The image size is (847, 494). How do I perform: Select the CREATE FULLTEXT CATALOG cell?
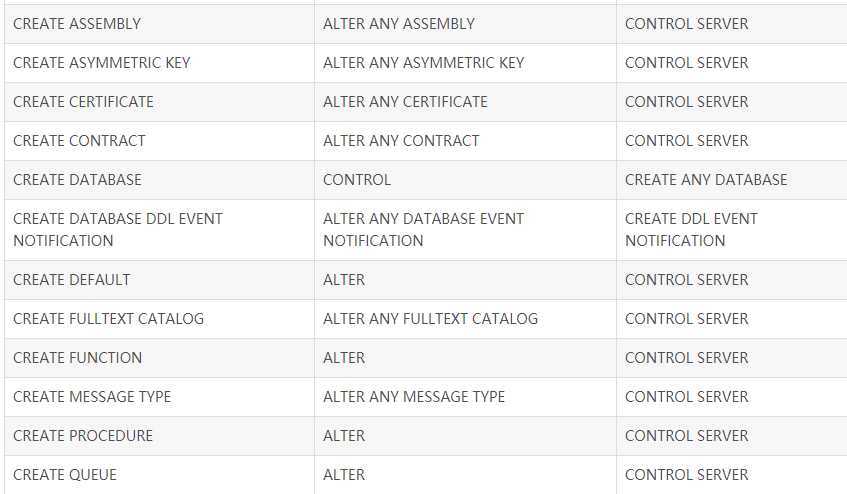click(159, 319)
